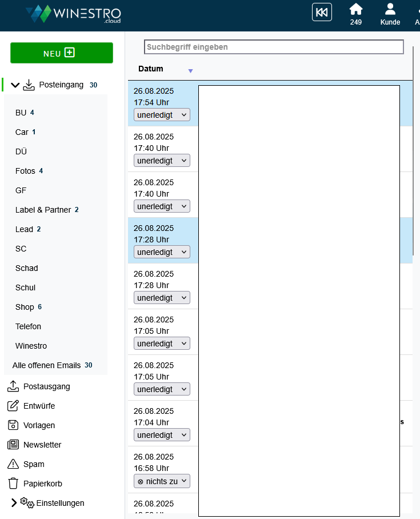Open status dropdown for 17:54 Uhr email
The width and height of the screenshot is (420, 519).
pos(162,115)
